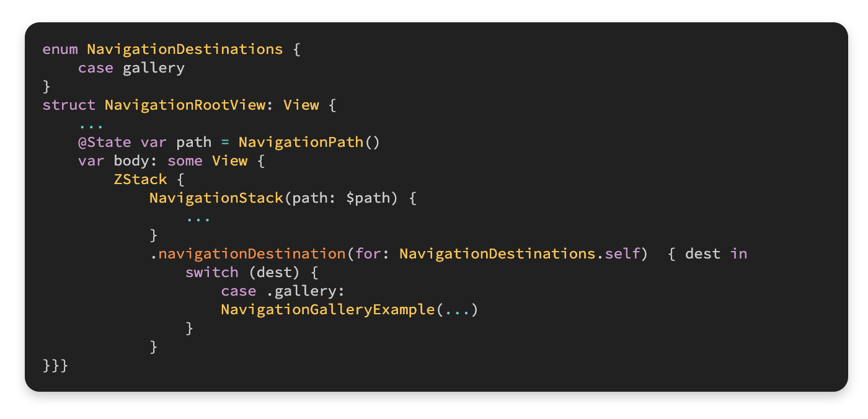Click the self keyword after NavigationDestinations

coord(622,254)
